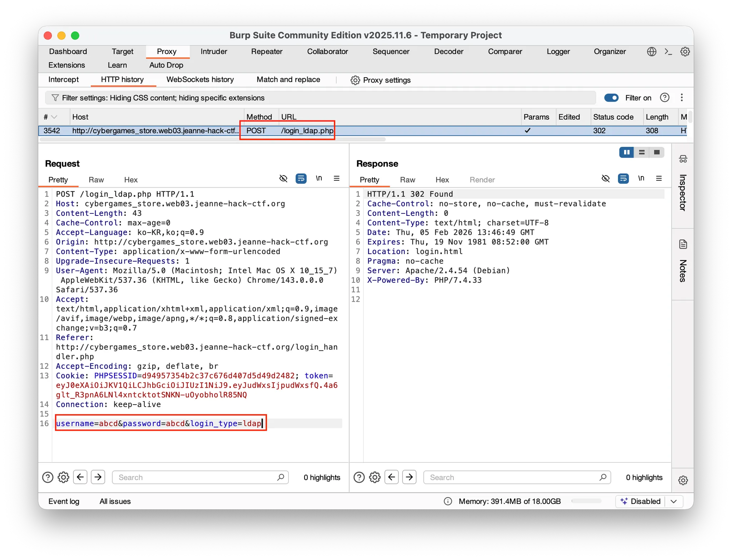Screen dimensions: 732x560
Task: Click Response panel help question icon
Action: click(x=359, y=477)
